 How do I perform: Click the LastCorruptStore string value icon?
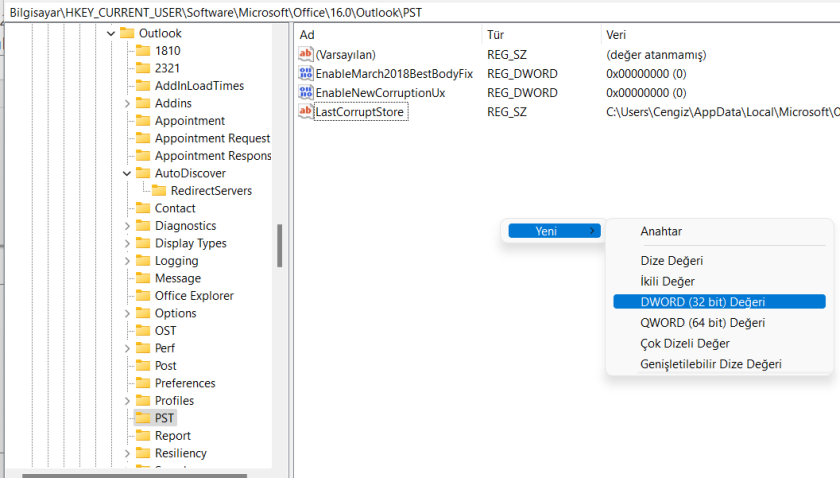point(306,112)
